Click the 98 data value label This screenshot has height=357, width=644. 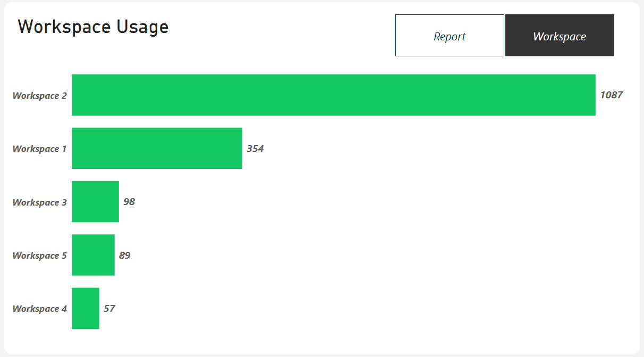(x=129, y=202)
